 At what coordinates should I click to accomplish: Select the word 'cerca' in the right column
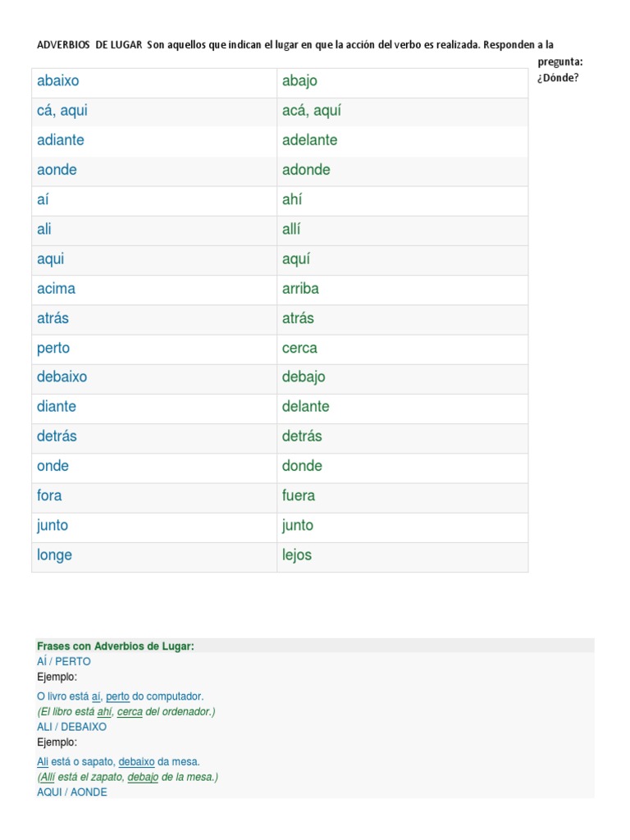pyautogui.click(x=299, y=348)
